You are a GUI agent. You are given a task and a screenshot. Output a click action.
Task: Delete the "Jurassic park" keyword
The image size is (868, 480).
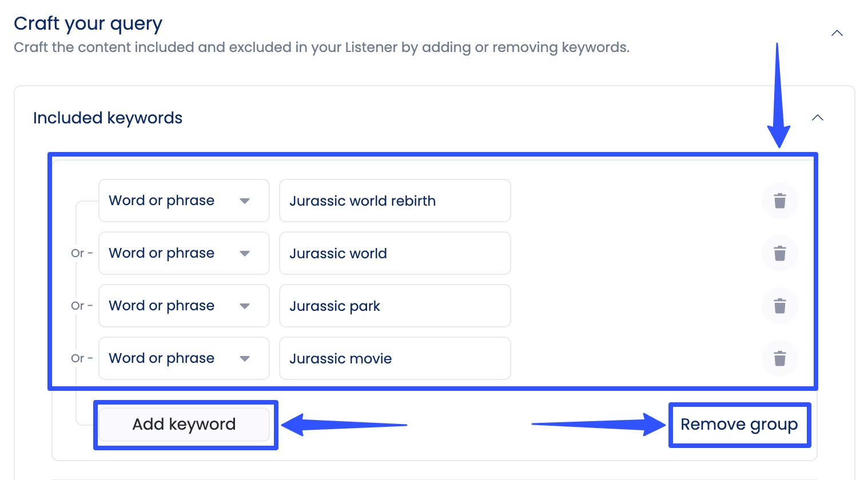779,306
